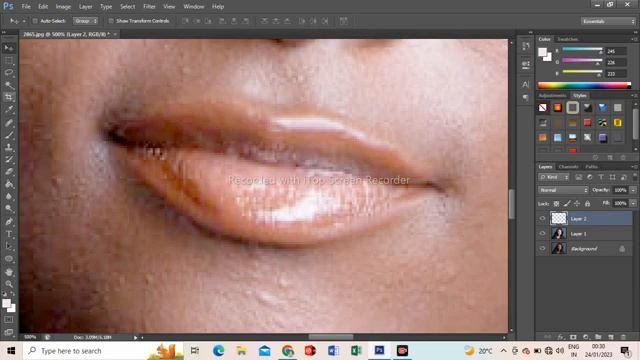This screenshot has height=360, width=640.
Task: Select the Dodge tool
Action: tap(9, 209)
